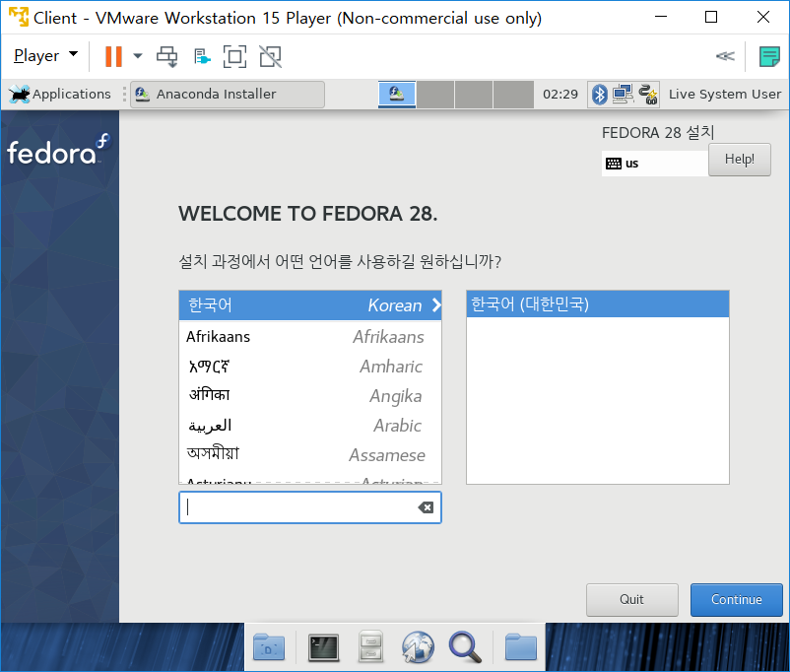Select Assamese in language list
Viewport: 790px width, 672px height.
click(x=310, y=455)
